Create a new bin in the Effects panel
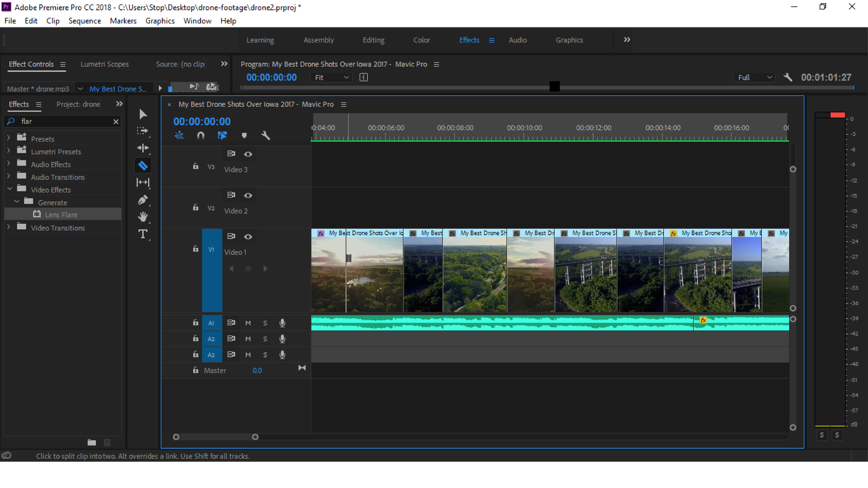Image resolution: width=868 pixels, height=488 pixels. click(x=92, y=443)
